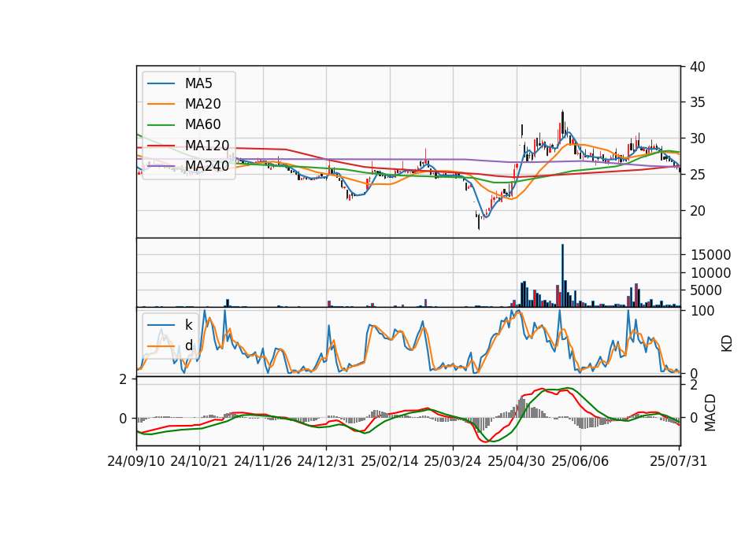The image size is (756, 543).
Task: Click the volume axis value 15000
Action: point(710,255)
